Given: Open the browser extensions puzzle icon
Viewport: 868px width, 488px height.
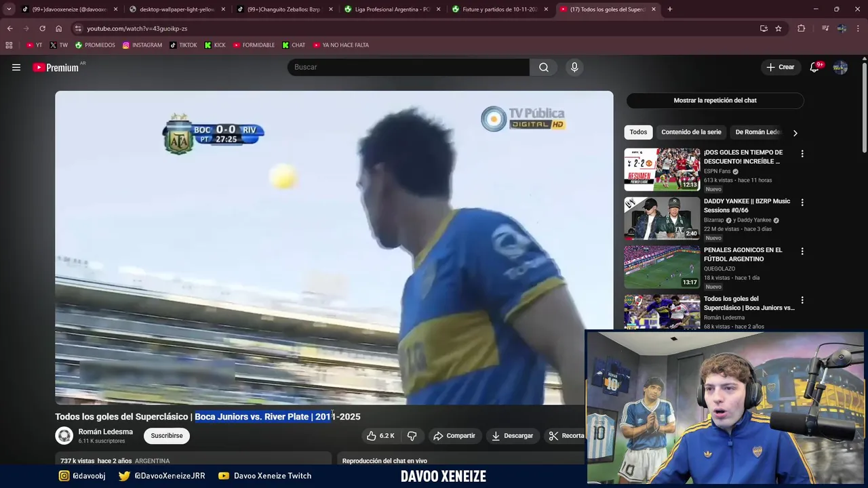Looking at the screenshot, I should coord(801,28).
